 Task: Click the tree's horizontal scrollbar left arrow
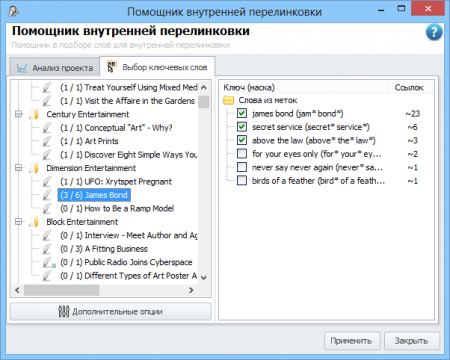point(17,290)
